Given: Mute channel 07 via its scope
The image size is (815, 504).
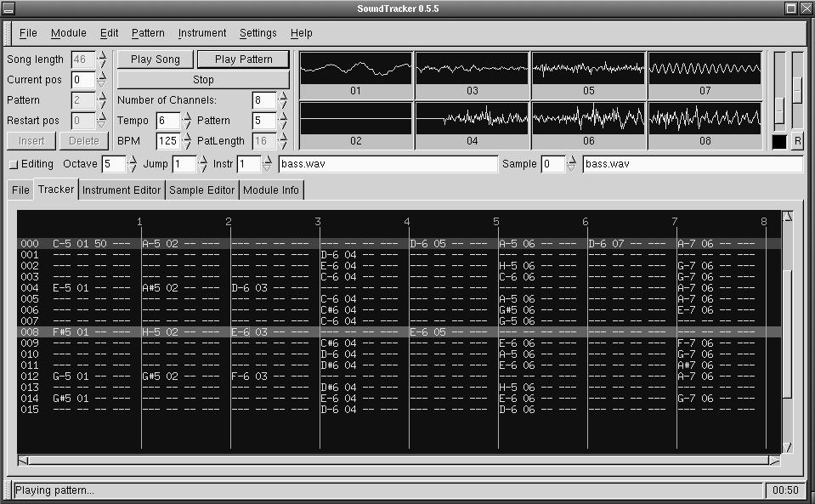Looking at the screenshot, I should (x=705, y=68).
